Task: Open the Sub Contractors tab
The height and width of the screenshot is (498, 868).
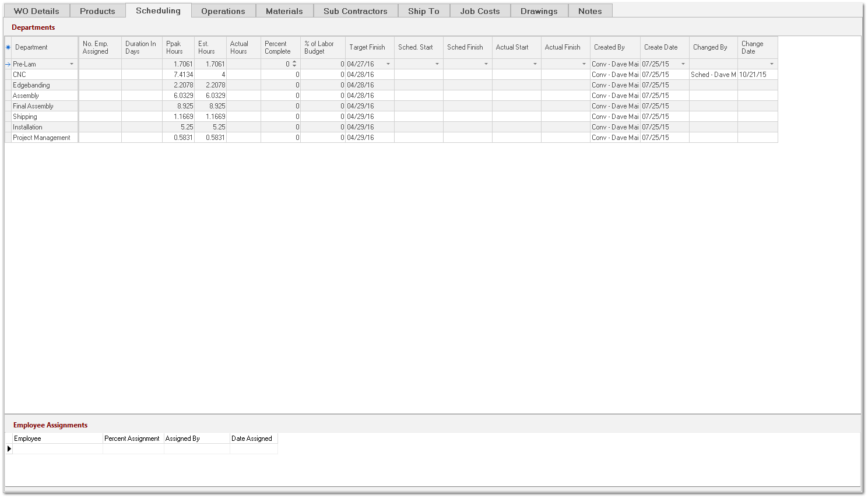Action: tap(356, 10)
